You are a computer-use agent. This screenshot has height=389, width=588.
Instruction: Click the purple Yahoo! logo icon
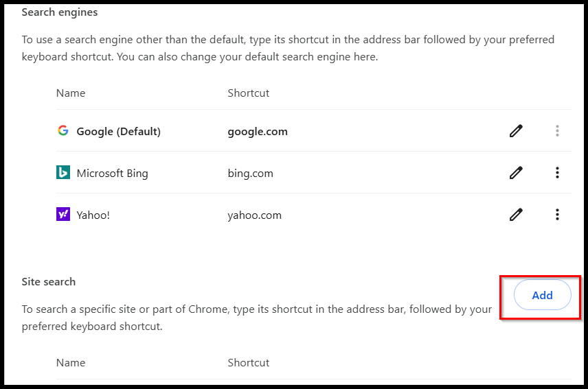pos(63,215)
